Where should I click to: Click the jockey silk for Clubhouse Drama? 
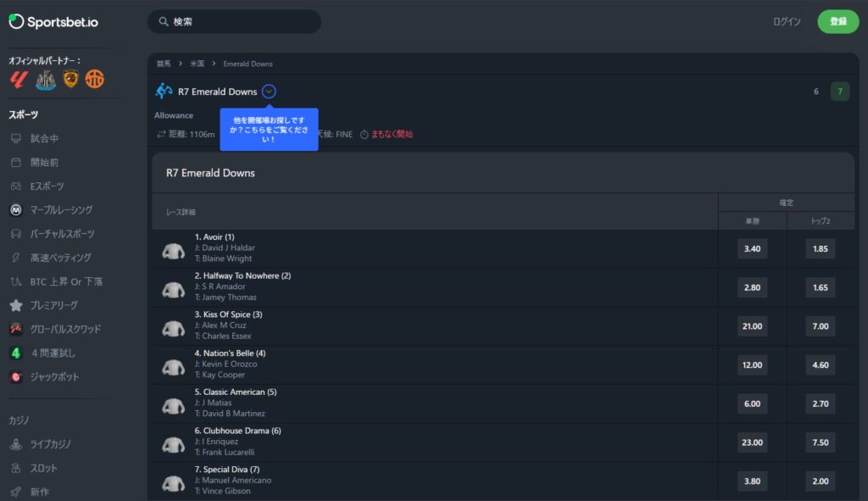tap(173, 444)
